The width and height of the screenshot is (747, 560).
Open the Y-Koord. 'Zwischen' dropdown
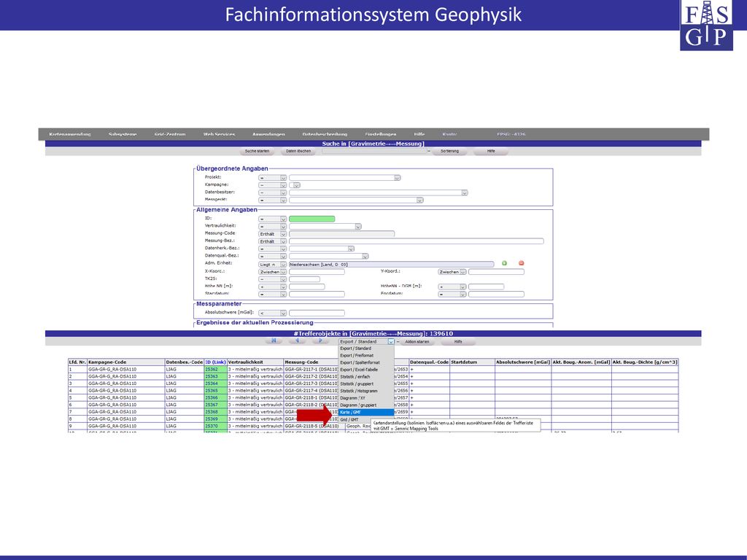coord(452,272)
